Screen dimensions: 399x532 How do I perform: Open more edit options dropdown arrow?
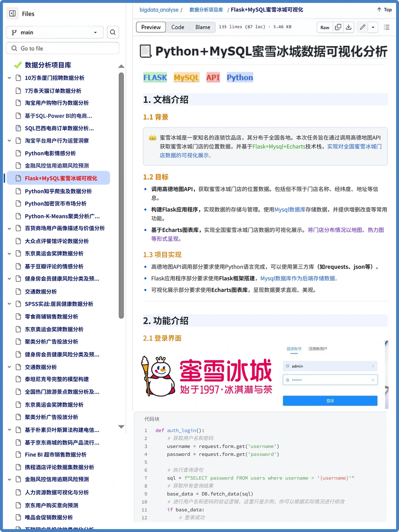pos(373,27)
